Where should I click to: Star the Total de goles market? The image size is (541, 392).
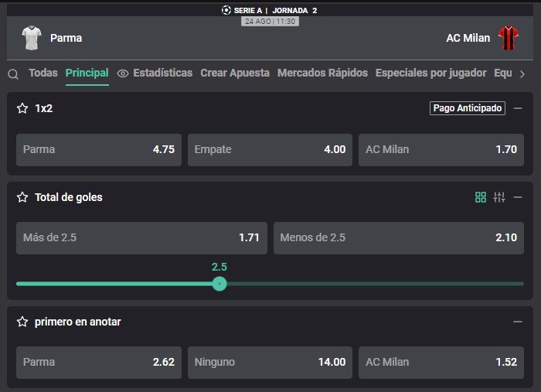pyautogui.click(x=22, y=197)
